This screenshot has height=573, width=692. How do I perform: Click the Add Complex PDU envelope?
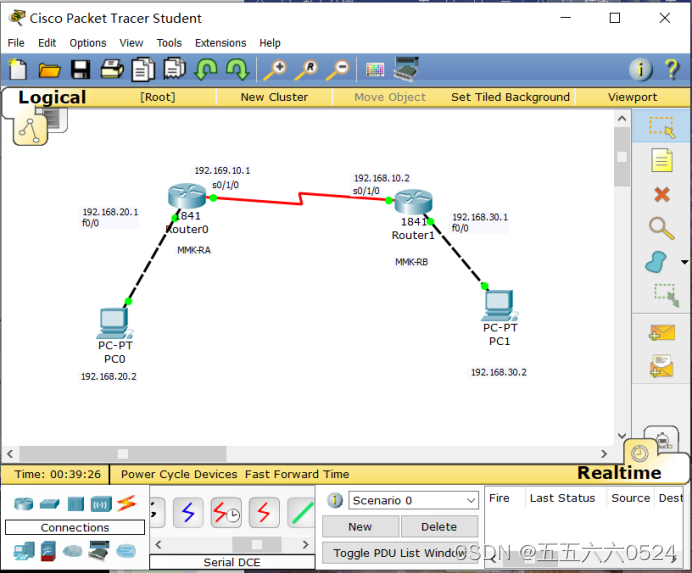[661, 368]
